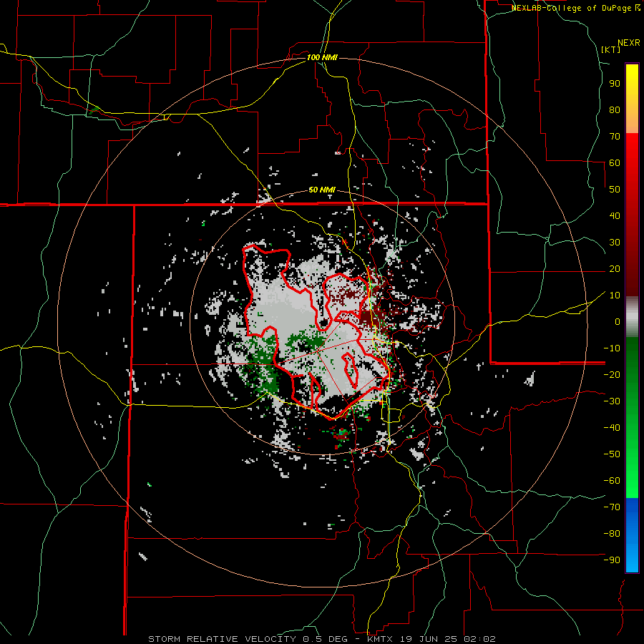Click the "STORM RELATIVE VELOCITY" product title text
Screen dimensions: 644x644
coord(222,639)
